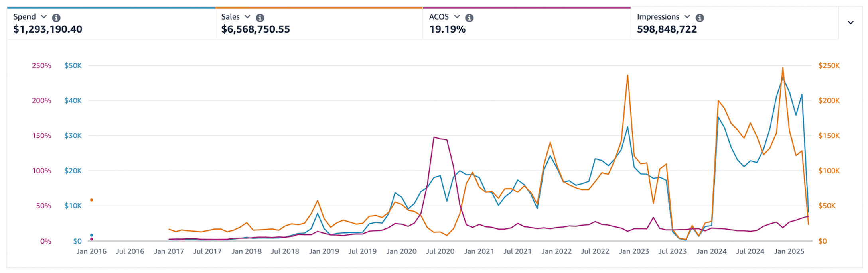Select the Impressions 598,848,722 card
Viewport: 868px width, 273px height.
(x=667, y=29)
